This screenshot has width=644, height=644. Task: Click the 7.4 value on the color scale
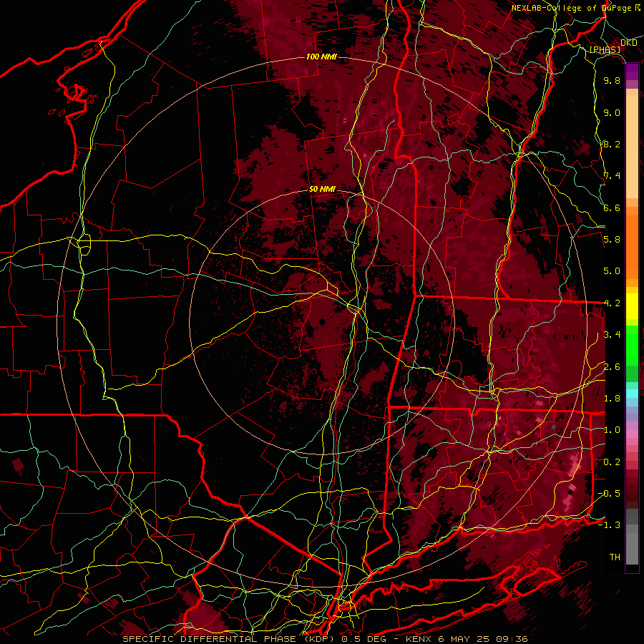[612, 176]
